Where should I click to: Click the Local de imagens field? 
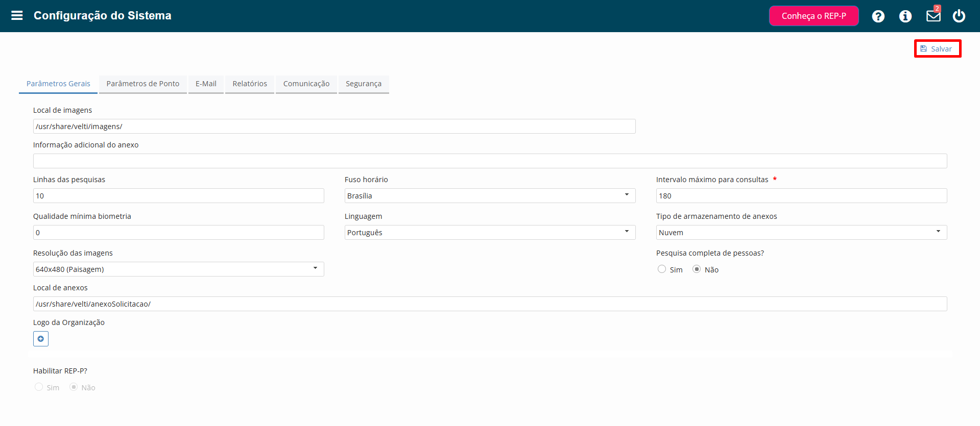pos(334,127)
